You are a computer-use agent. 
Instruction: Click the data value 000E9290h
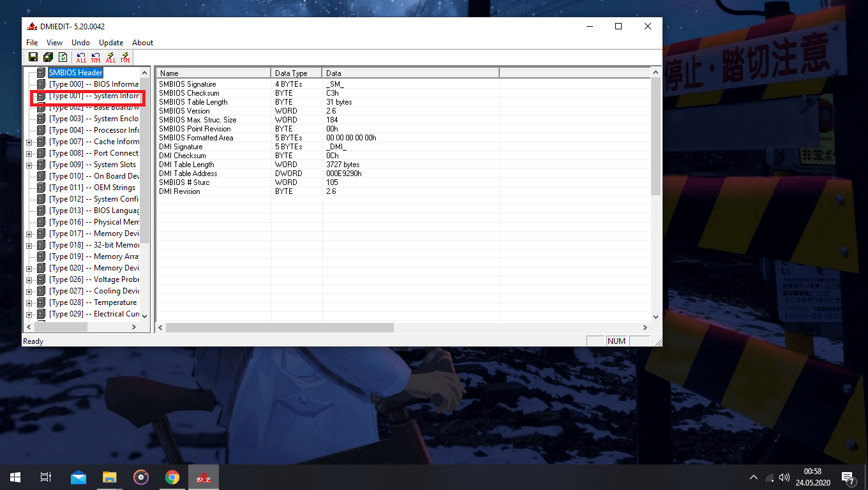[x=344, y=174]
